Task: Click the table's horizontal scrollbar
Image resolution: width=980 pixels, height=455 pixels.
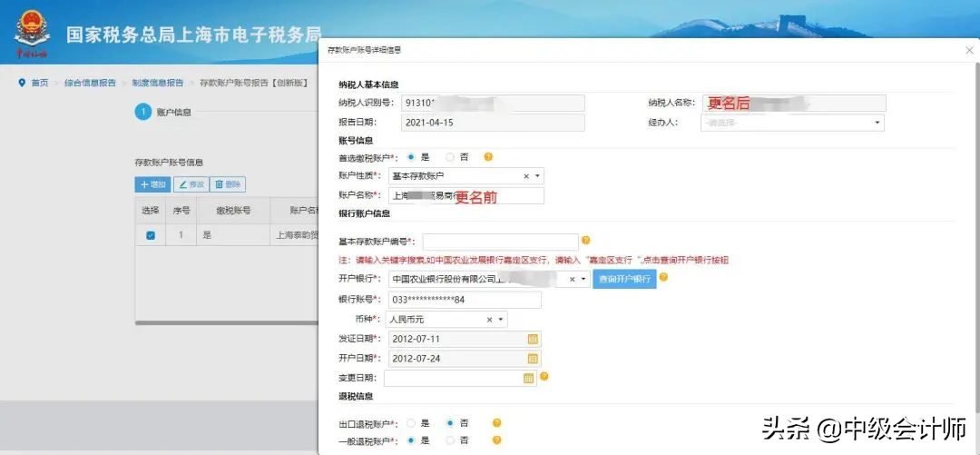Action: coord(227,323)
